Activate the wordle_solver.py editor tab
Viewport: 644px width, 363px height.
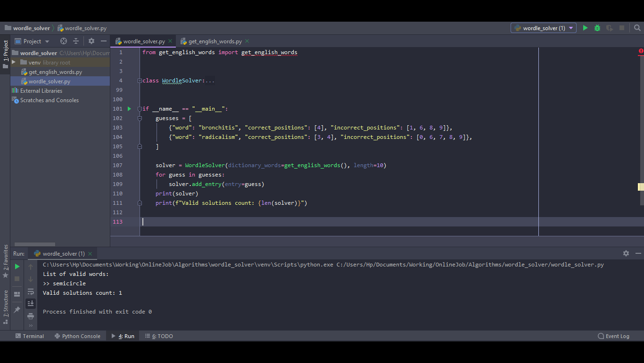pyautogui.click(x=144, y=41)
